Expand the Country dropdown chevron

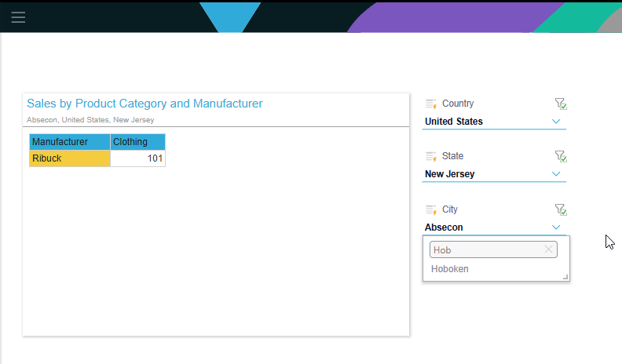(x=556, y=121)
